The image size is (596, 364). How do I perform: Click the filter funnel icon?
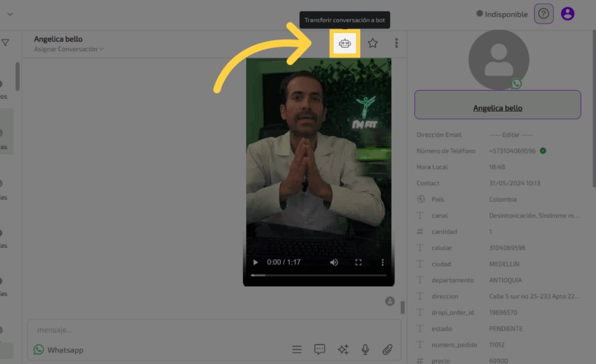pyautogui.click(x=5, y=42)
